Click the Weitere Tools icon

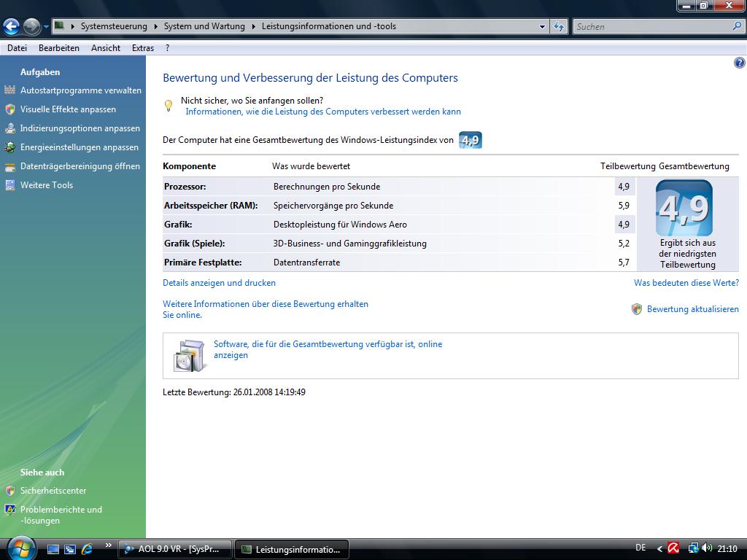[x=10, y=185]
